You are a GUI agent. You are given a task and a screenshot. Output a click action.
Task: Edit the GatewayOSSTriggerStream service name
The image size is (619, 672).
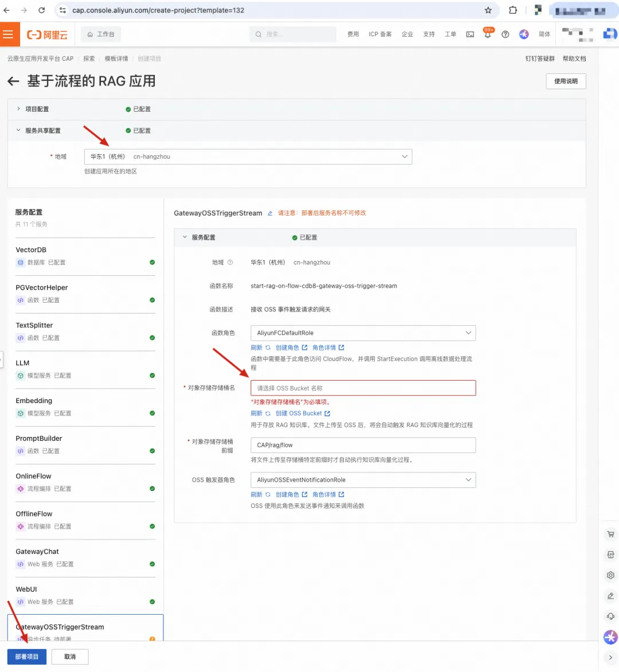pyautogui.click(x=270, y=213)
